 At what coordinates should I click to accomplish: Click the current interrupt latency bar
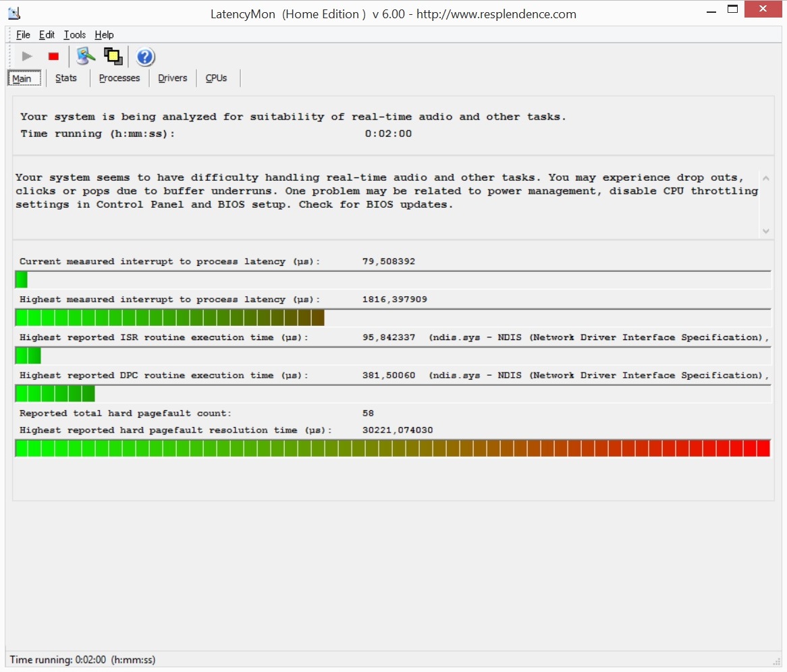pyautogui.click(x=393, y=279)
